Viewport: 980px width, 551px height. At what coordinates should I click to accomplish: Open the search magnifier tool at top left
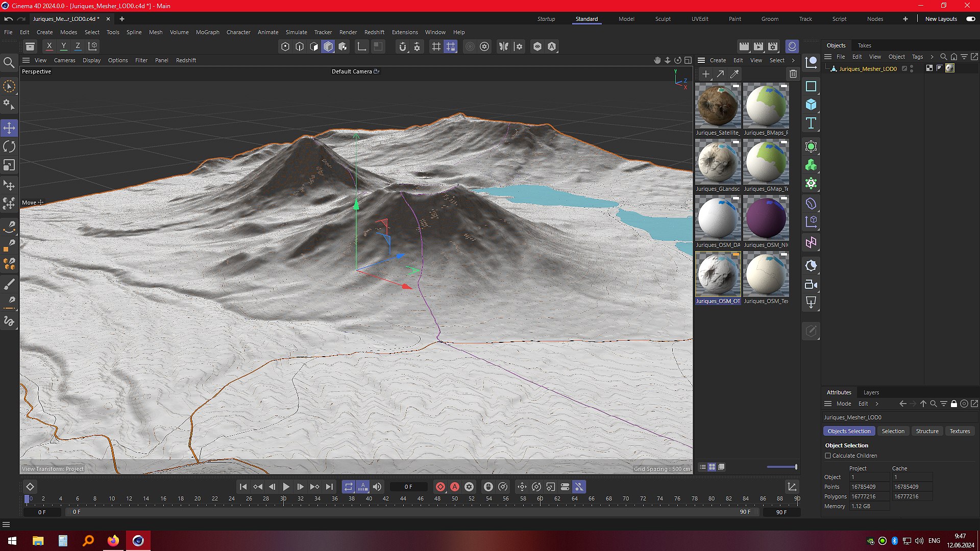9,63
